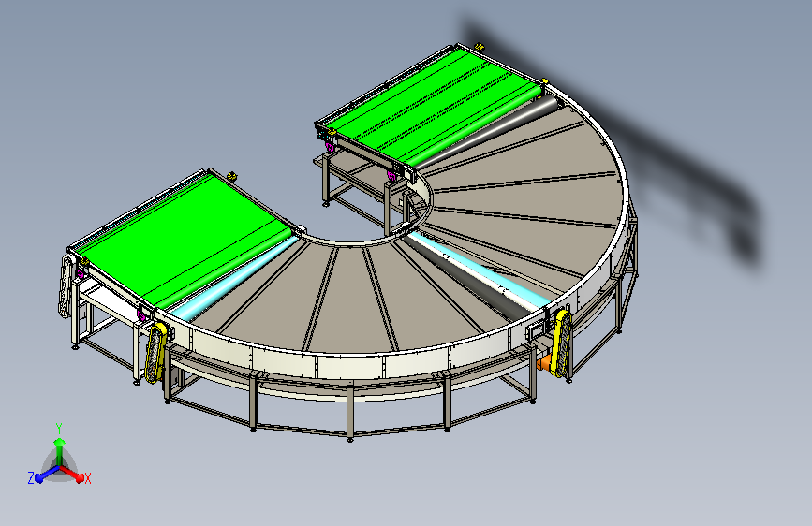Select the yellow chain guard beside the orange motor

pos(562,343)
